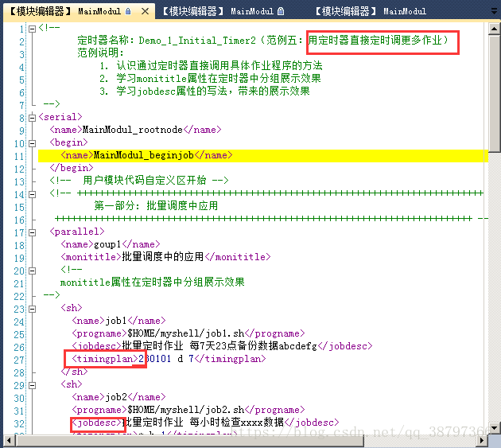Image resolution: width=501 pixels, height=448 pixels.
Task: Click the opening <serial> tag
Action: (60, 117)
